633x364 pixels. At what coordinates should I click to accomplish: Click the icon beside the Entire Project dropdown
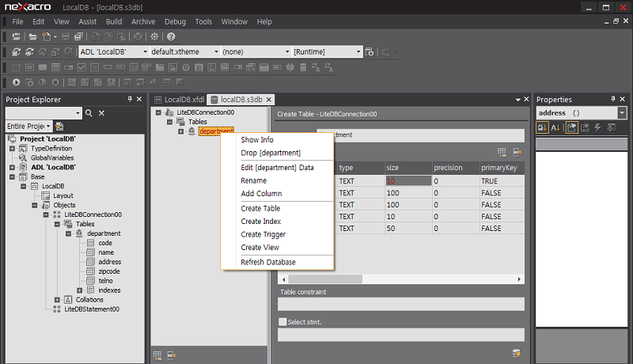59,127
